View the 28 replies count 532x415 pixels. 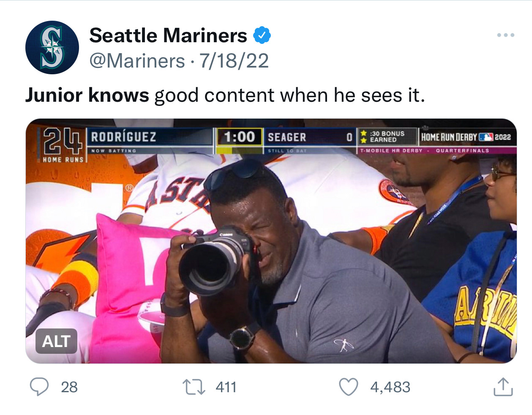pos(69,387)
